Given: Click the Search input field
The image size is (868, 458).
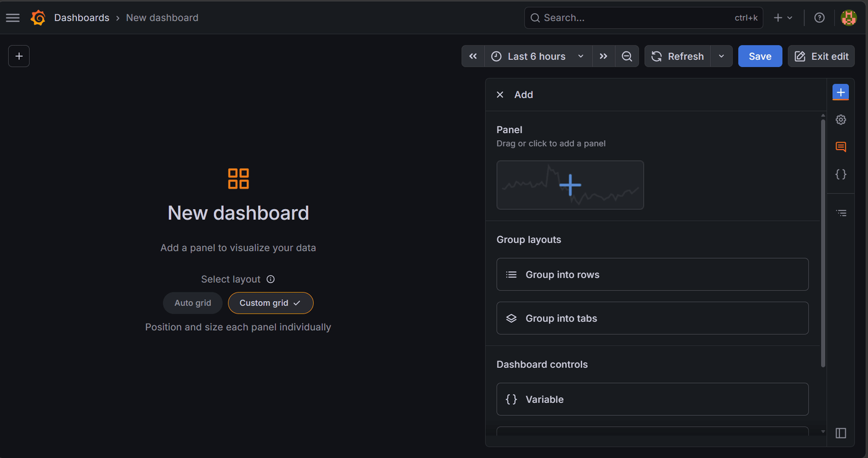Looking at the screenshot, I should click(644, 18).
